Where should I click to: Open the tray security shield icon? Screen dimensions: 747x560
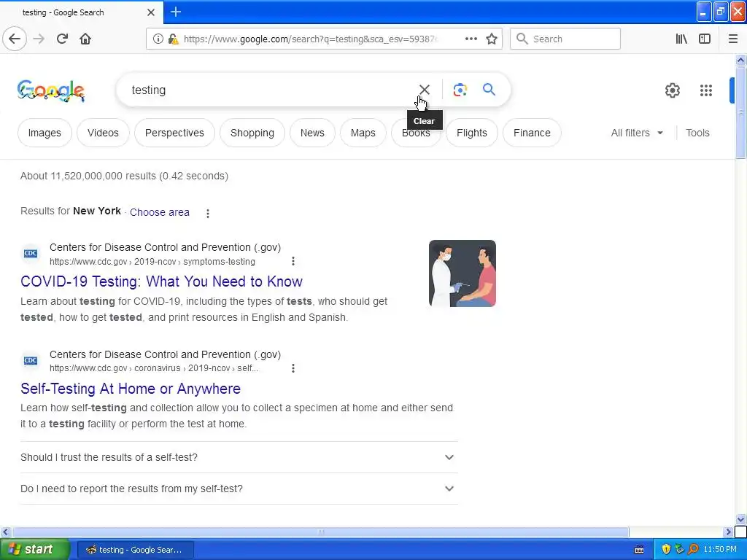(666, 550)
